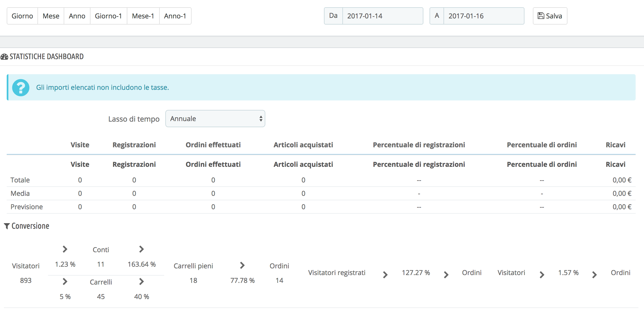The width and height of the screenshot is (644, 313).
Task: Choose the Giorno-1 period button
Action: click(x=108, y=16)
